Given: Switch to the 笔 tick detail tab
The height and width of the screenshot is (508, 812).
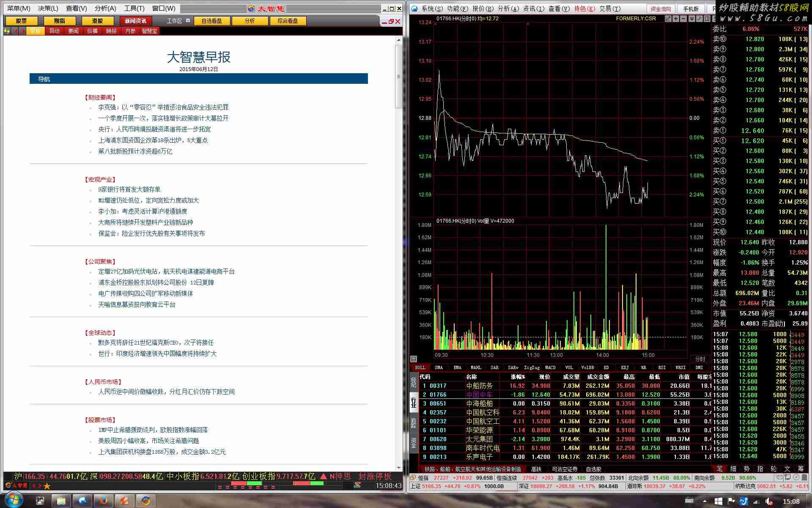Looking at the screenshot, I should coord(720,469).
